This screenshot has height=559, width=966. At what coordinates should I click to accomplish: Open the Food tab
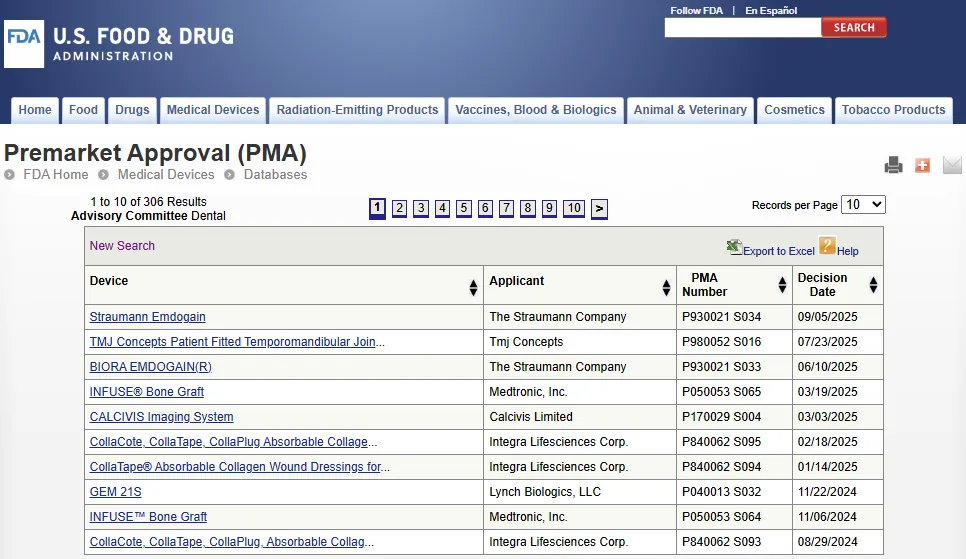click(x=83, y=110)
